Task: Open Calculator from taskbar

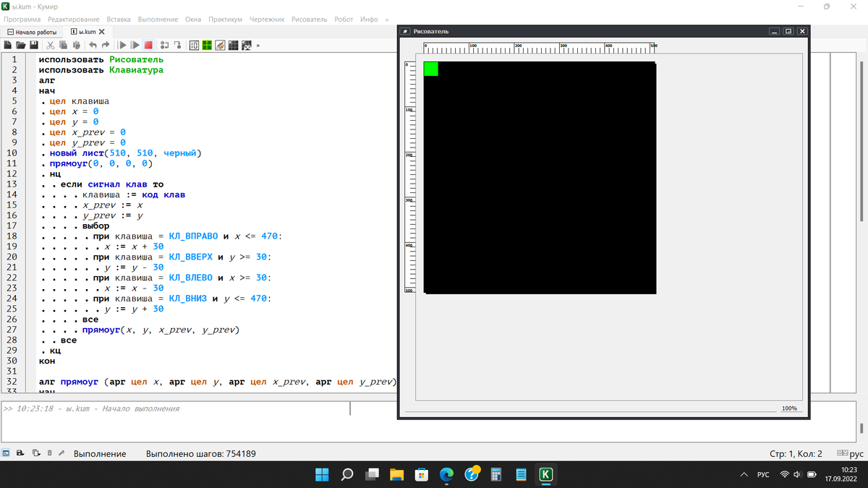Action: (496, 474)
